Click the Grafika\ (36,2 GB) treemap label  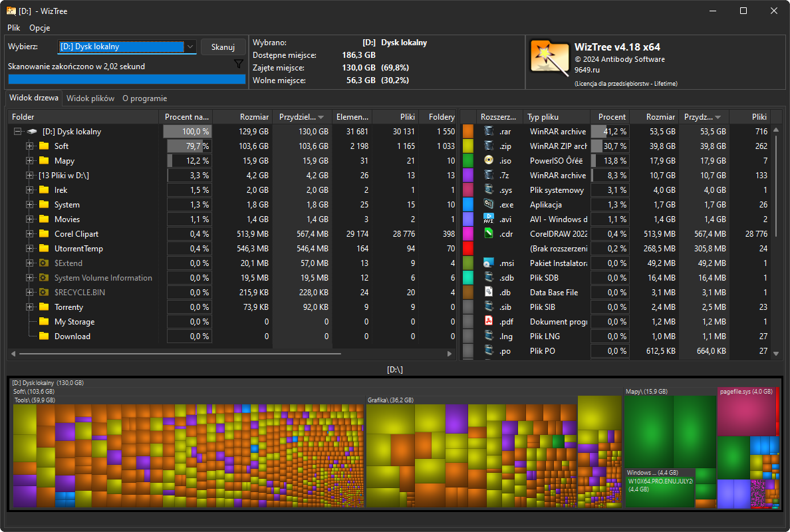pos(390,400)
